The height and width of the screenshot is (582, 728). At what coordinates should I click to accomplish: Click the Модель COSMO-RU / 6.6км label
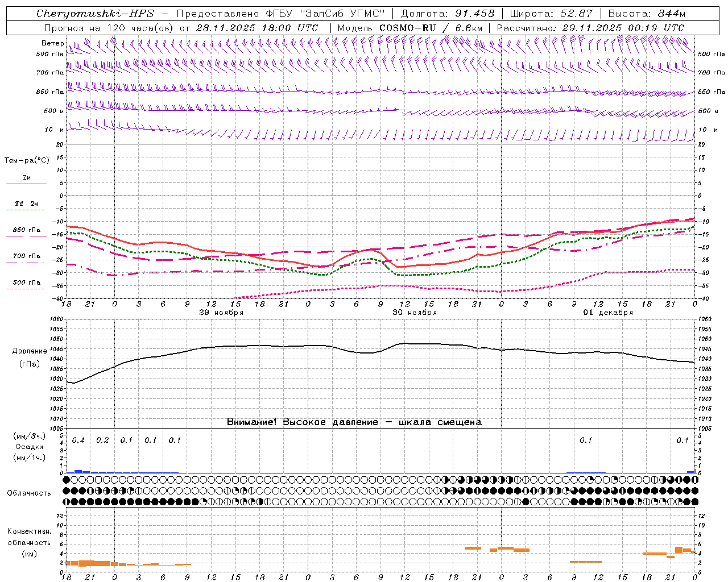[x=410, y=28]
